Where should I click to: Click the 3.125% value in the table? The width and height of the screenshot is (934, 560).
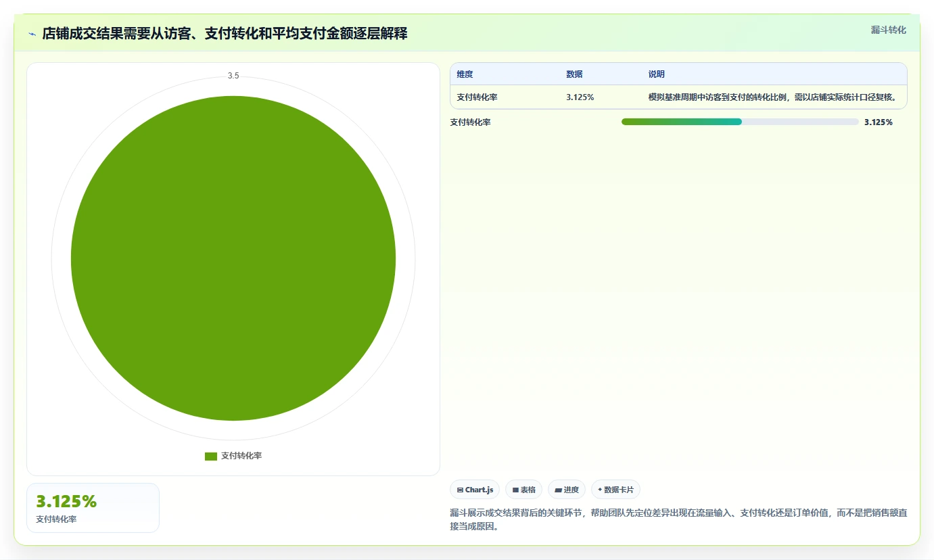point(580,97)
